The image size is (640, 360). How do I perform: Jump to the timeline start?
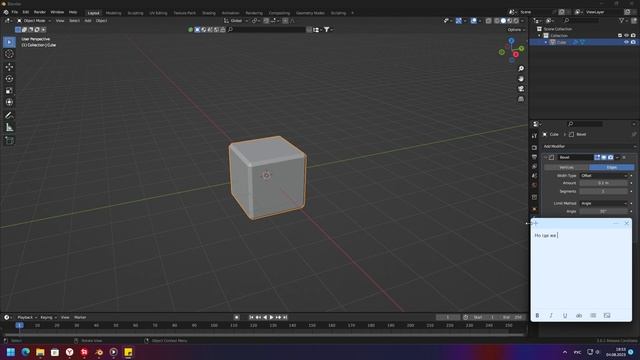pyautogui.click(x=251, y=317)
